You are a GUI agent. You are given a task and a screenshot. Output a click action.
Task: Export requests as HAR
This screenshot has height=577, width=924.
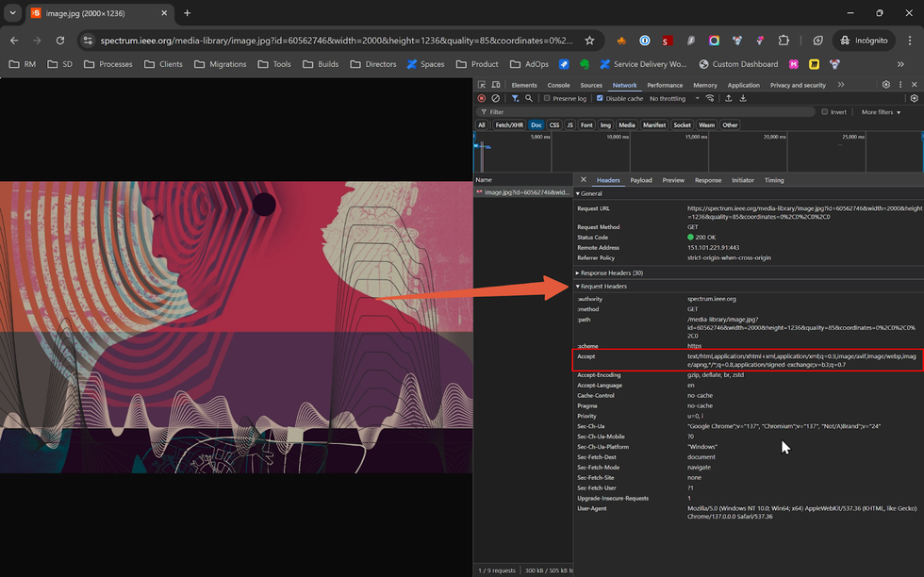tap(743, 98)
